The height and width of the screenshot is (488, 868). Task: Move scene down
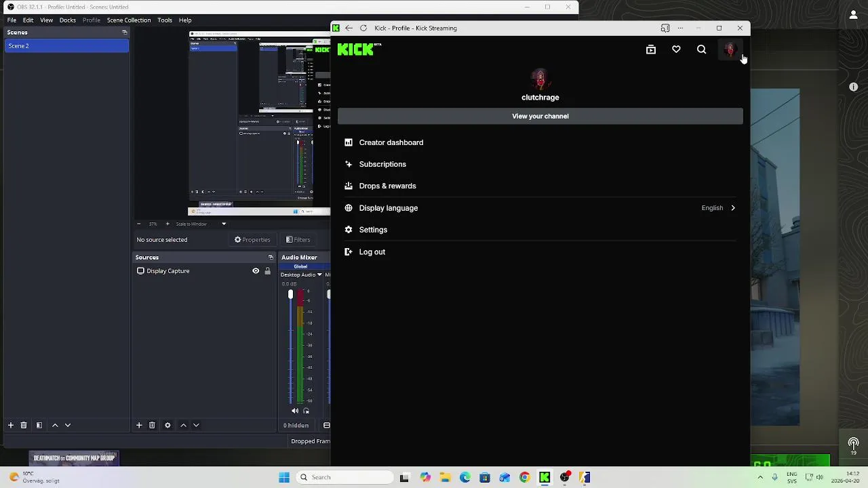point(68,425)
